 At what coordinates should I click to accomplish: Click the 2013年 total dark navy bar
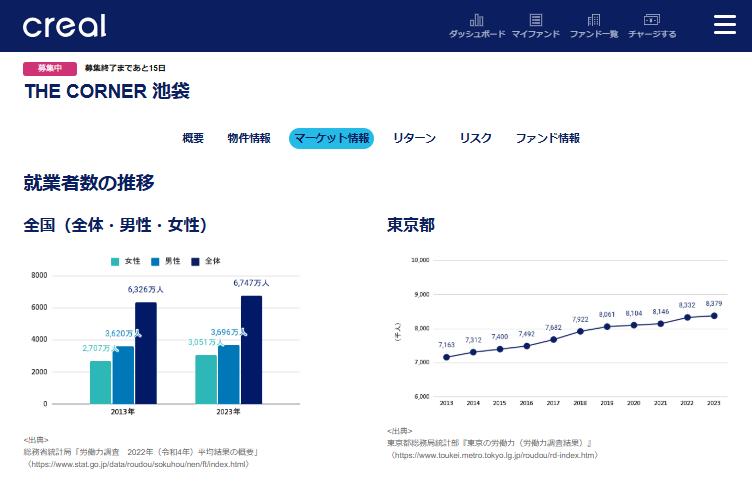[x=146, y=353]
